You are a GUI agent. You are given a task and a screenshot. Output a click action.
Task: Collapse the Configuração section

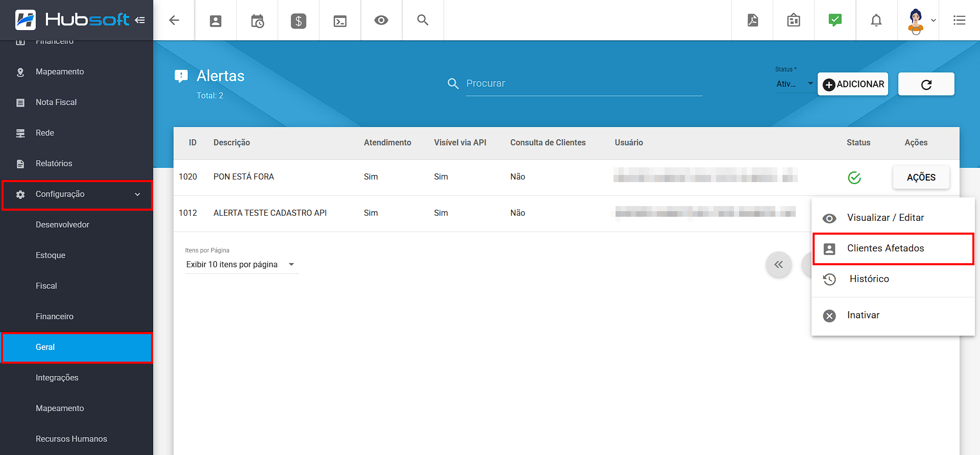coord(77,194)
